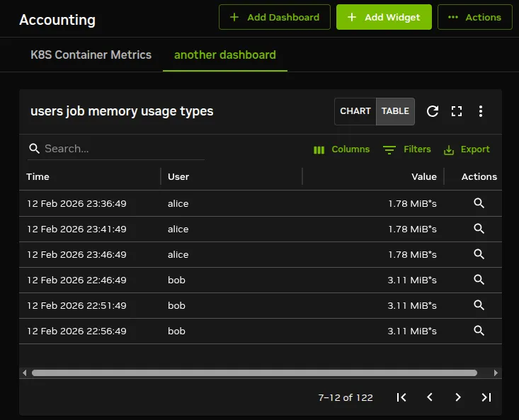The image size is (519, 420).
Task: Add a new dashboard
Action: pos(275,17)
